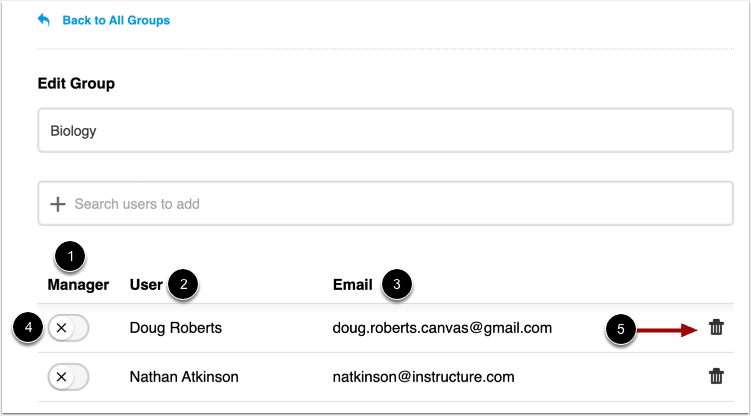Screen dimensions: 751x416
Task: Click the Email column header
Action: [353, 285]
